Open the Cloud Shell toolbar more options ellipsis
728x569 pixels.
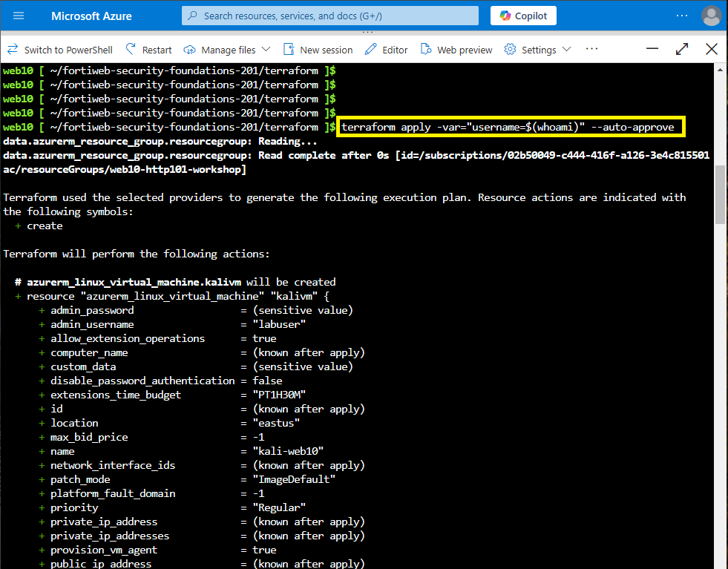591,49
